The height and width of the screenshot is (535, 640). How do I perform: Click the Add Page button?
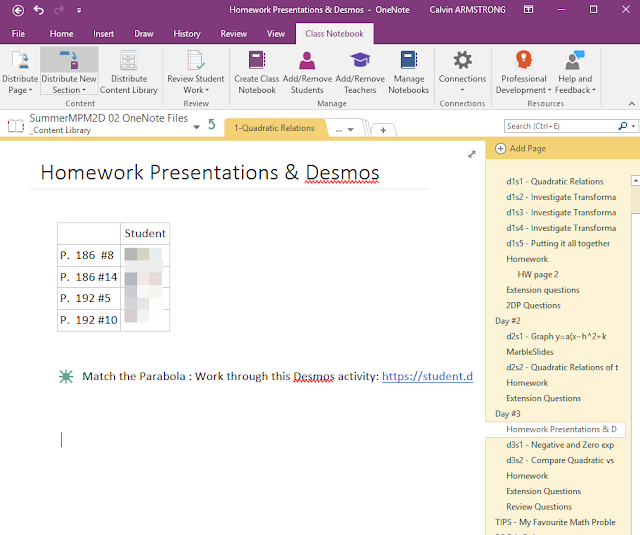click(521, 149)
